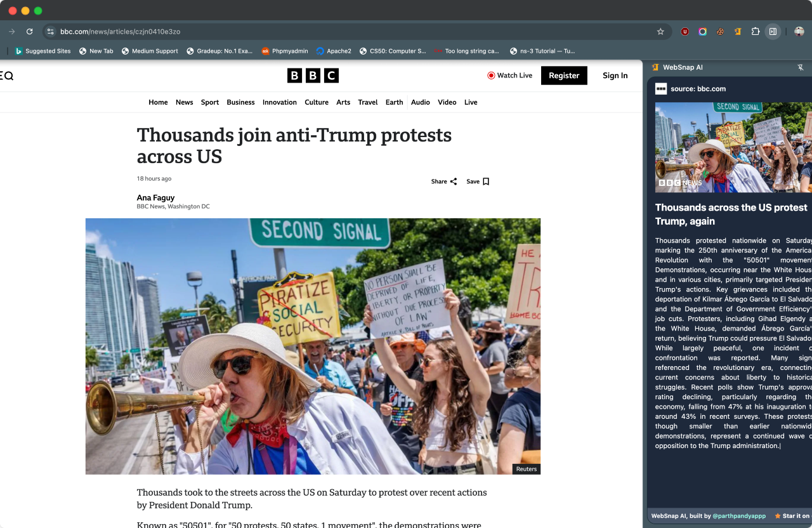The image size is (812, 528).
Task: Click the Watch Live link
Action: pyautogui.click(x=510, y=76)
